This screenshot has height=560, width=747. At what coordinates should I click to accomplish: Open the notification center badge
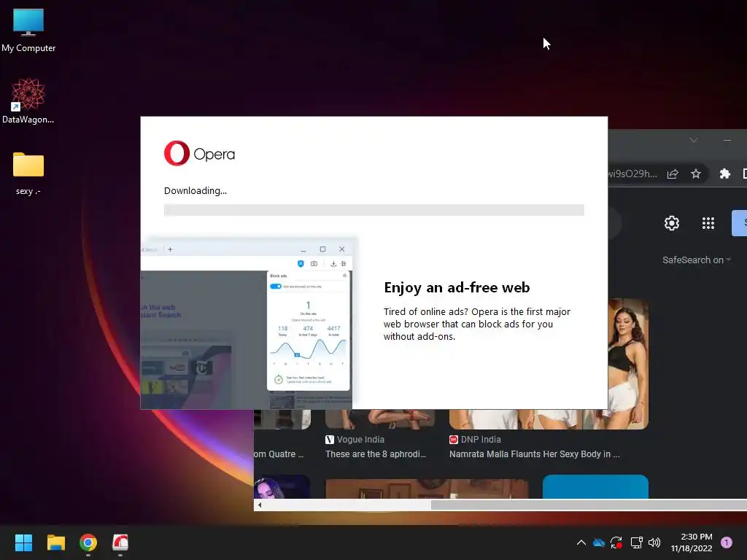point(727,542)
